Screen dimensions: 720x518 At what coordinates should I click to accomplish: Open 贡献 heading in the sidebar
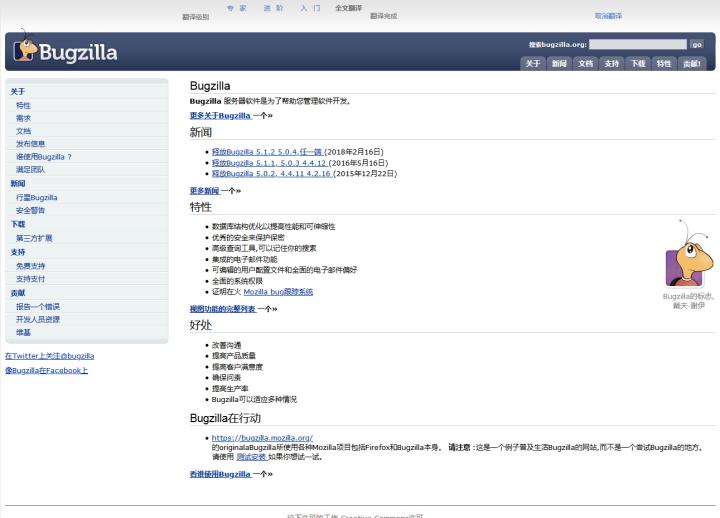click(18, 293)
